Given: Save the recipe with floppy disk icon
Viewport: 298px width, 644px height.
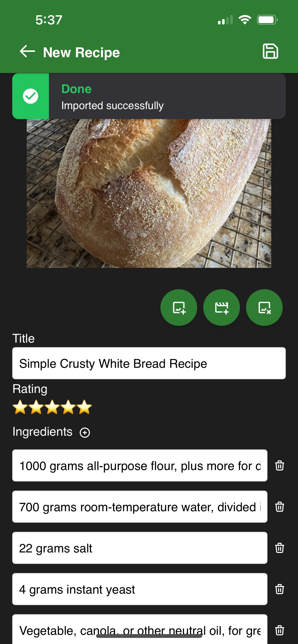Looking at the screenshot, I should coord(270,51).
